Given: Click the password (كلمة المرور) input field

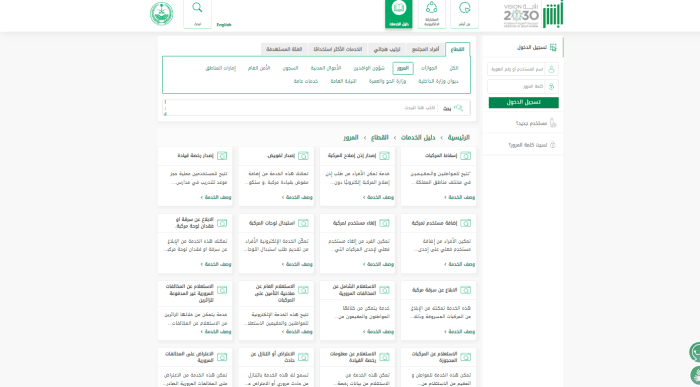Looking at the screenshot, I should tap(523, 86).
